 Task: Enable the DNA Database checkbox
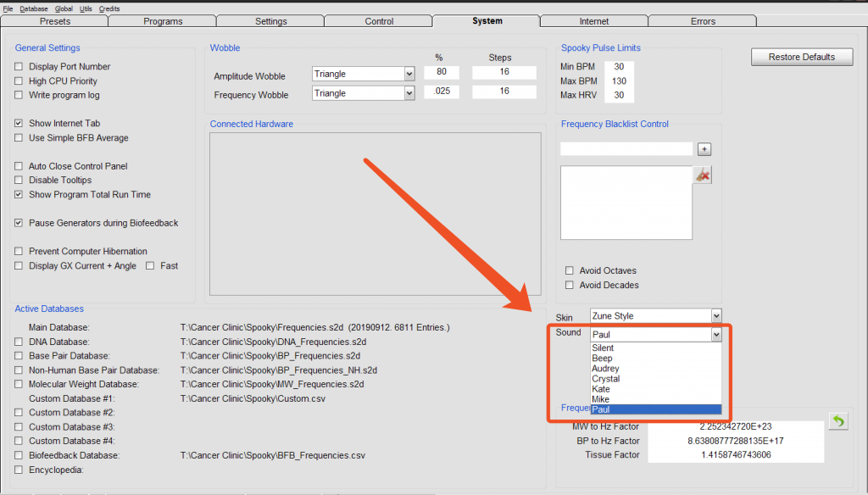(19, 342)
